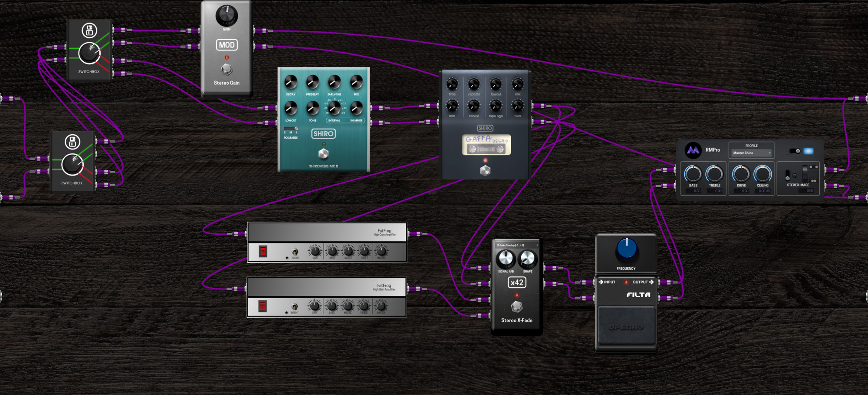868x395 pixels.
Task: Toggle the Stereo X-Fade footswitch
Action: click(x=516, y=307)
